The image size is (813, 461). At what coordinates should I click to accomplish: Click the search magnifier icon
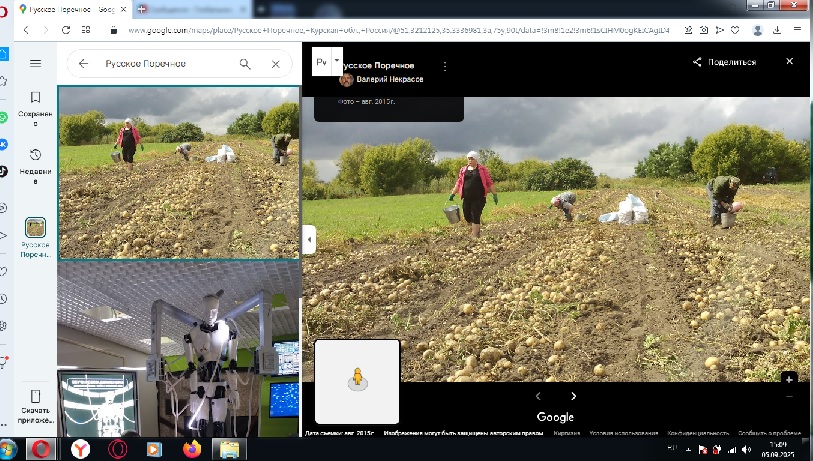(x=245, y=64)
